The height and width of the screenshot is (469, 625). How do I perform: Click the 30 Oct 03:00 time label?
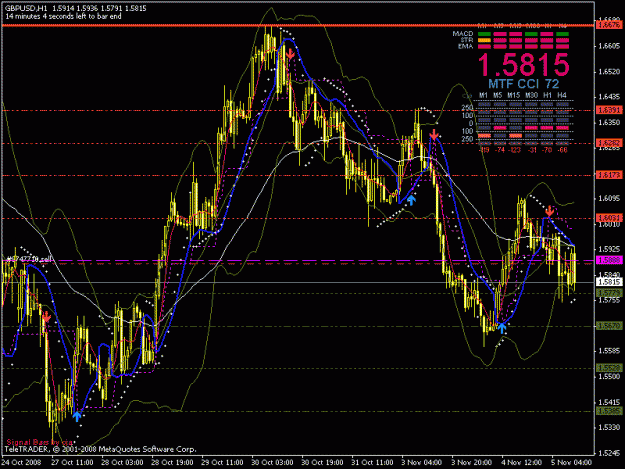(x=272, y=463)
